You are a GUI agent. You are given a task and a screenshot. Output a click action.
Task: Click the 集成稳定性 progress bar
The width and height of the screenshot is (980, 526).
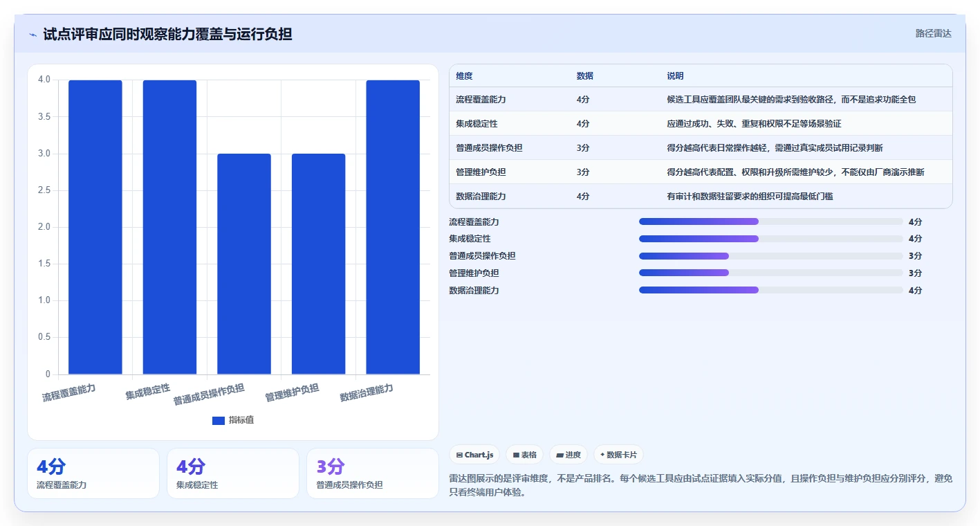(x=771, y=239)
